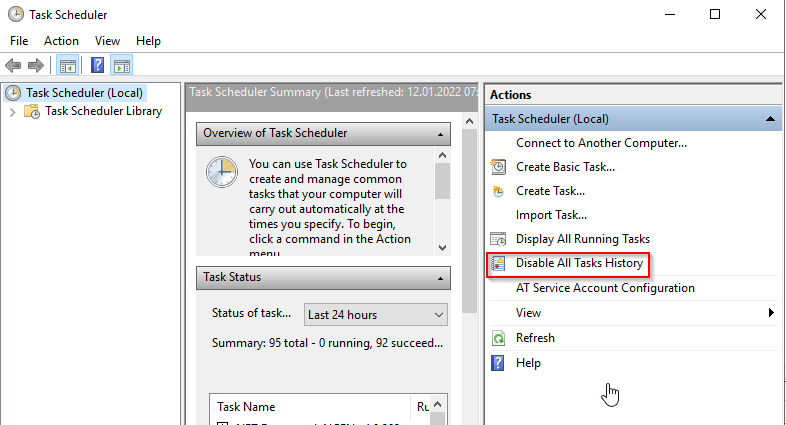Click Connect to Another Computer
The image size is (786, 425).
pos(601,143)
